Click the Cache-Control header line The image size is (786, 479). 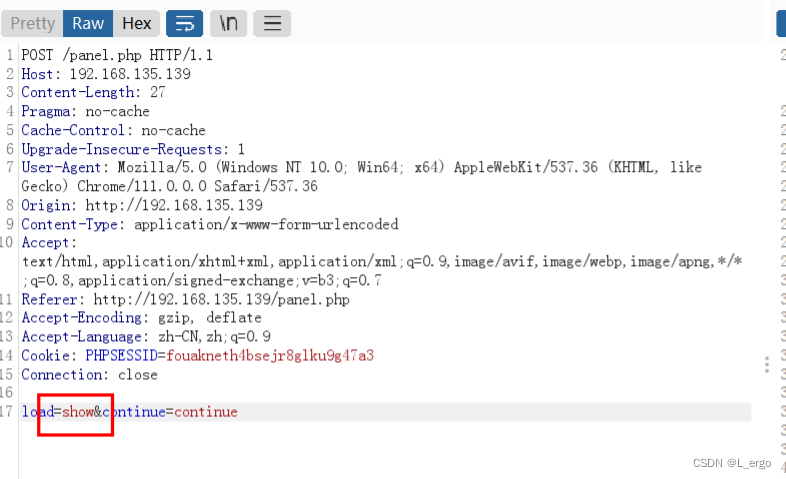click(x=113, y=130)
